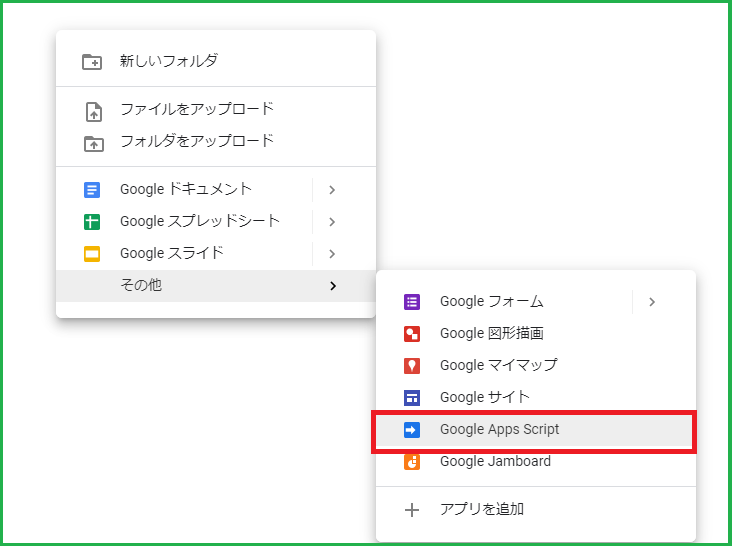Click the orange Jamboard icon

[x=412, y=462]
